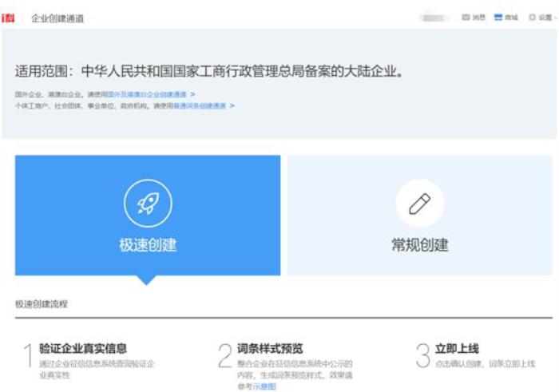Open the 国外及港澳台企业创建通道 link
The image size is (559, 392).
point(146,94)
